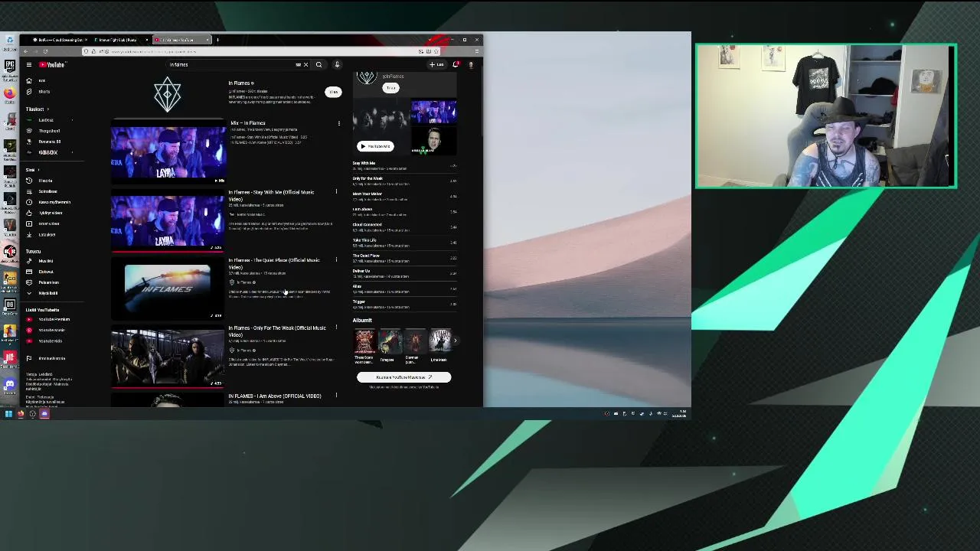
Task: Open 'IN FLAMES - I Am Above' title link
Action: (x=275, y=396)
